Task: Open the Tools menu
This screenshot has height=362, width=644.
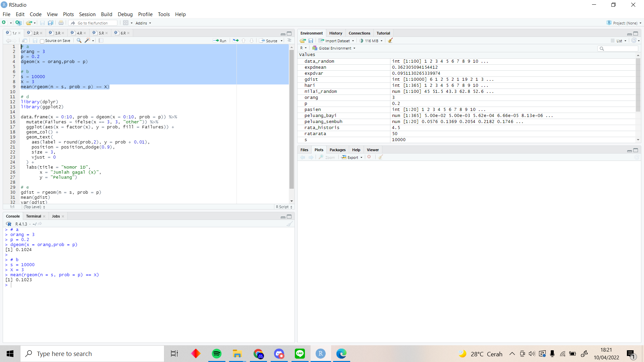Action: (x=164, y=14)
